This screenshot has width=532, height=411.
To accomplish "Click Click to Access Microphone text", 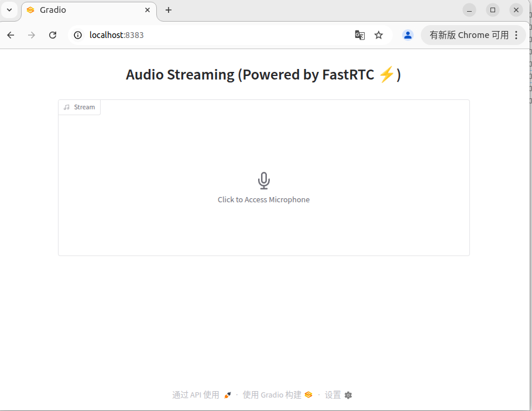I will pos(263,199).
